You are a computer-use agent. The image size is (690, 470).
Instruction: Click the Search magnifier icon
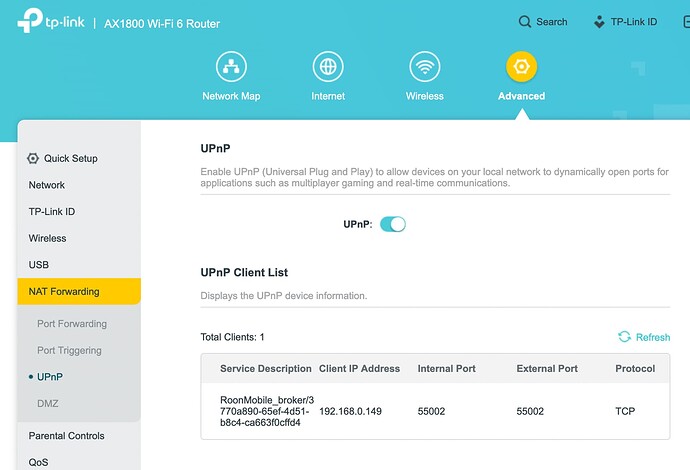525,22
